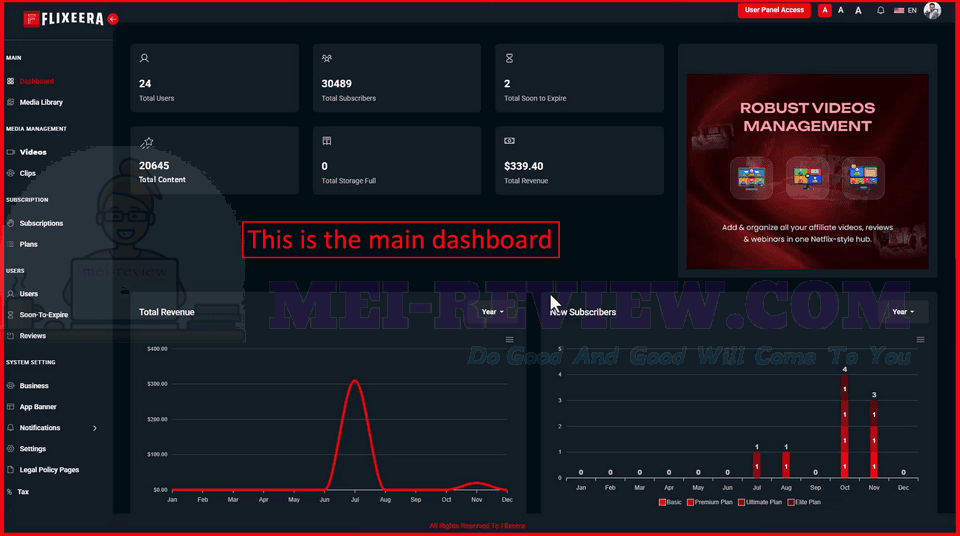
Task: Open Soon-To-Expire link in sidebar
Action: pos(43,315)
